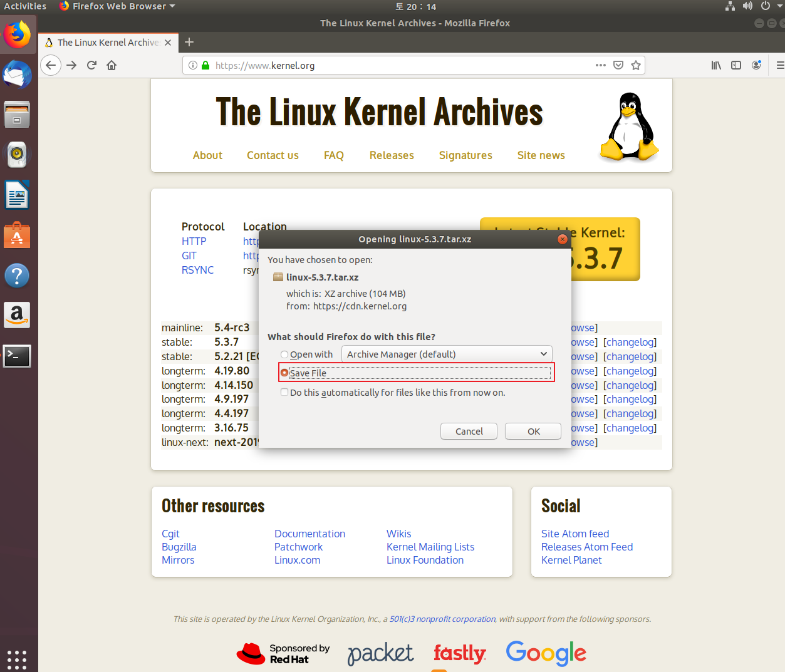The image size is (785, 672).
Task: Expand the Archive Manager application dropdown
Action: (447, 354)
